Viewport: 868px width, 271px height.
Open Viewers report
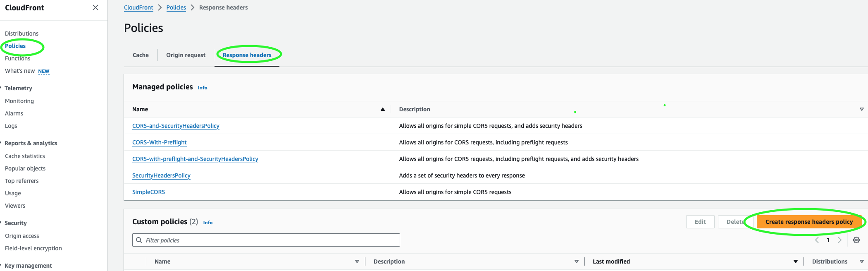click(x=15, y=206)
